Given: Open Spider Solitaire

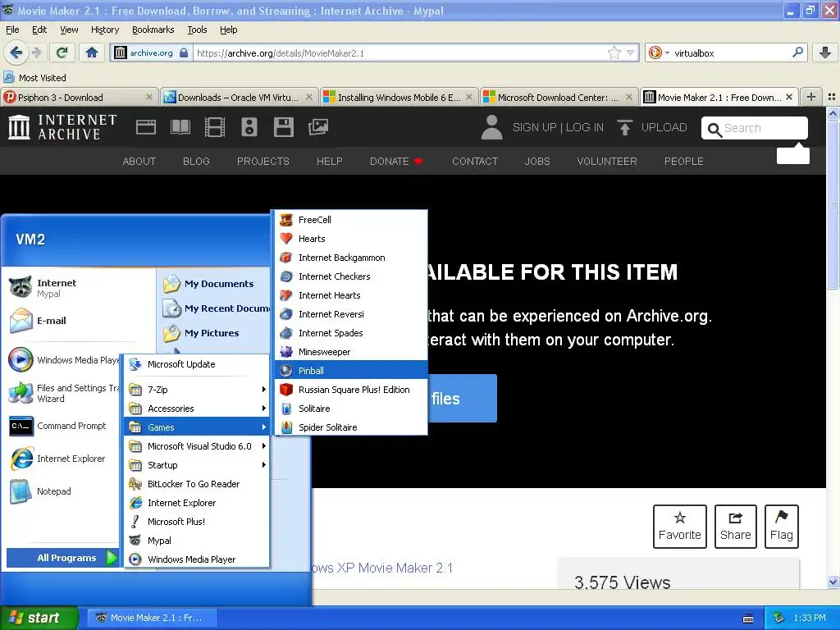Looking at the screenshot, I should click(x=351, y=427).
